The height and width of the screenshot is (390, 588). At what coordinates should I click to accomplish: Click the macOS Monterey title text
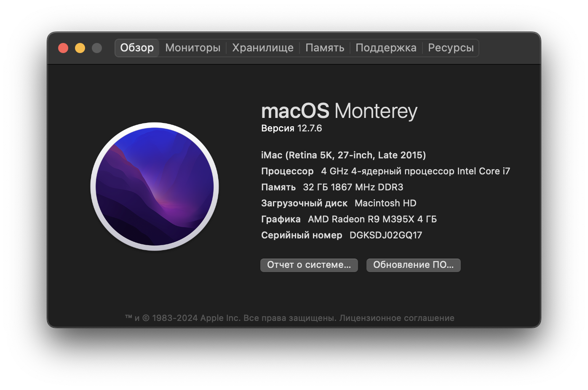coord(339,111)
